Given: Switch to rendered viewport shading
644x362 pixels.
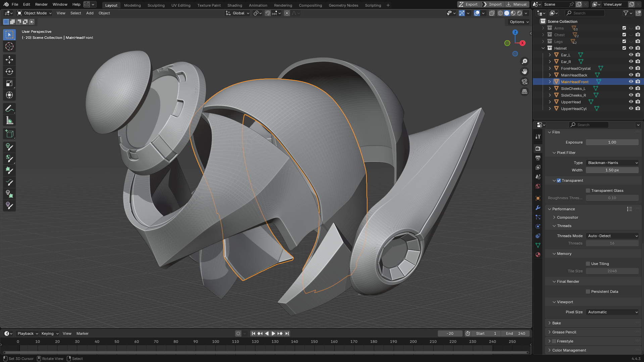Looking at the screenshot, I should pos(519,13).
